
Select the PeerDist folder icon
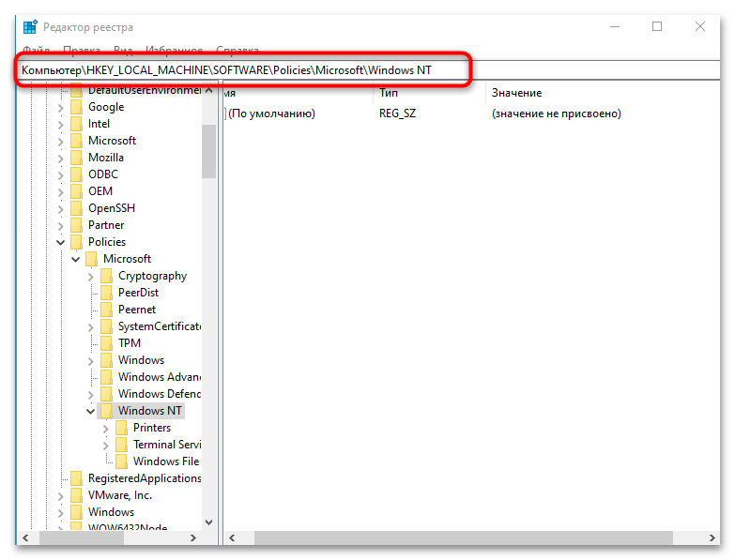pyautogui.click(x=106, y=293)
